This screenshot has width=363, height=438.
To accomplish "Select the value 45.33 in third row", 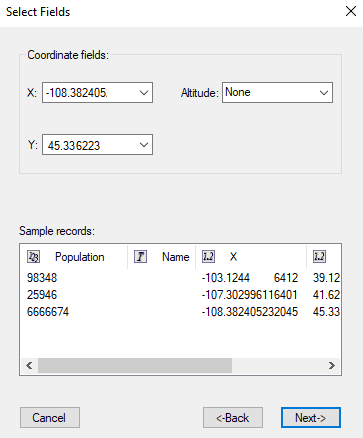I will tap(326, 312).
